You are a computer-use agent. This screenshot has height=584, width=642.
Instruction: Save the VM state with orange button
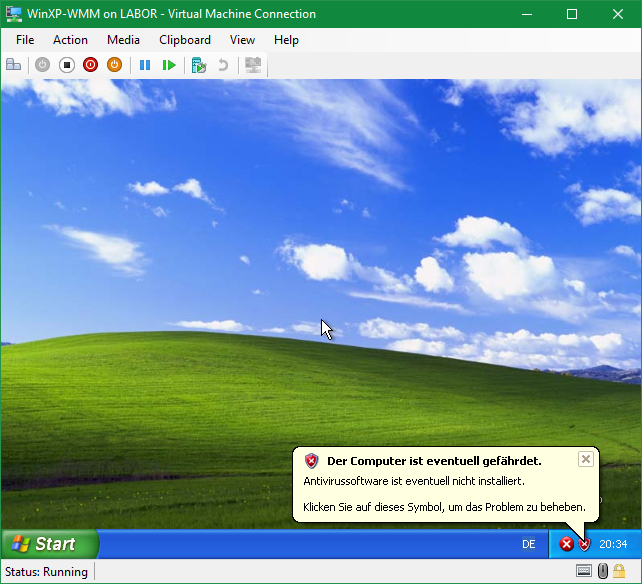tap(115, 65)
